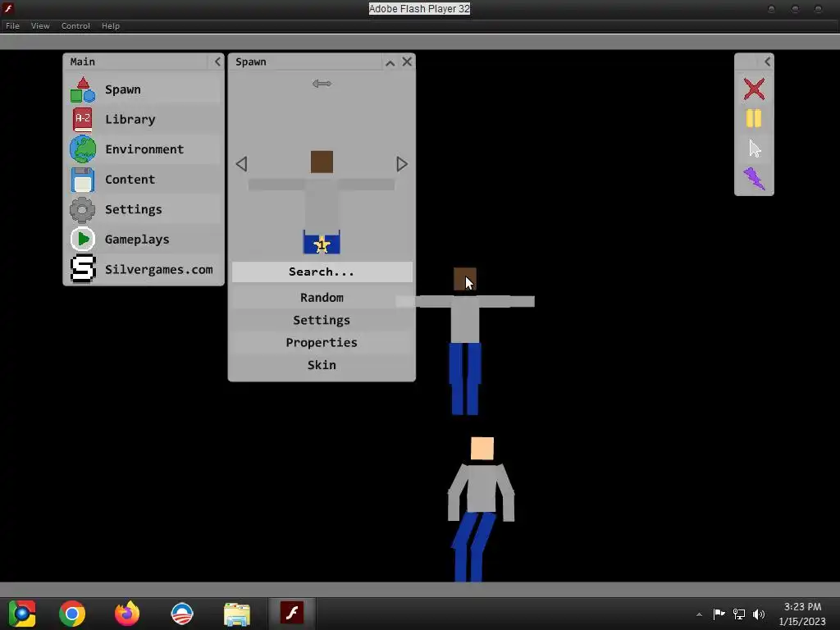Screen dimensions: 840x630
Task: Collapse the Main panel with its arrow
Action: (217, 62)
